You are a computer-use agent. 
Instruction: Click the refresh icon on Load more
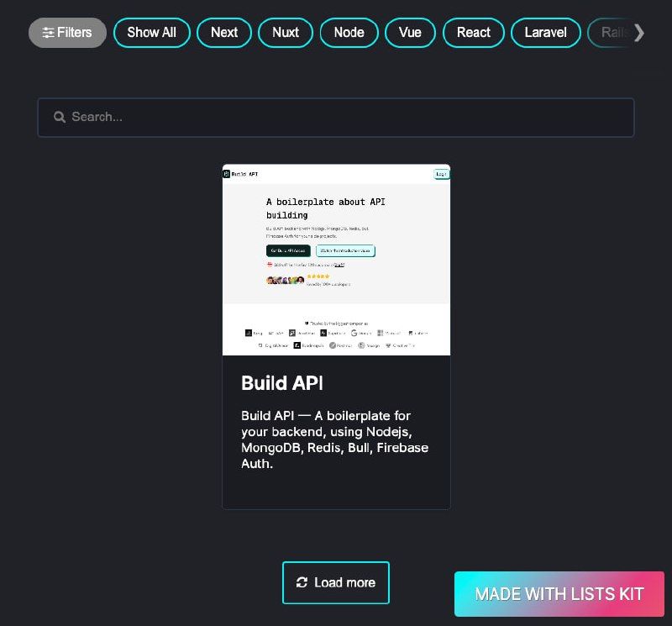[302, 582]
